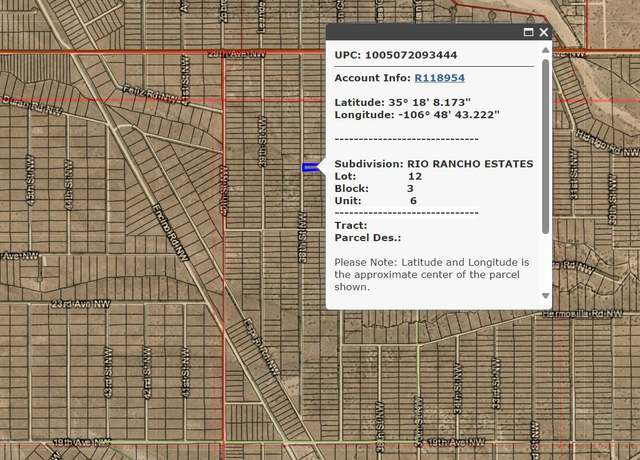Click the popup scrollbar down arrow

(545, 296)
